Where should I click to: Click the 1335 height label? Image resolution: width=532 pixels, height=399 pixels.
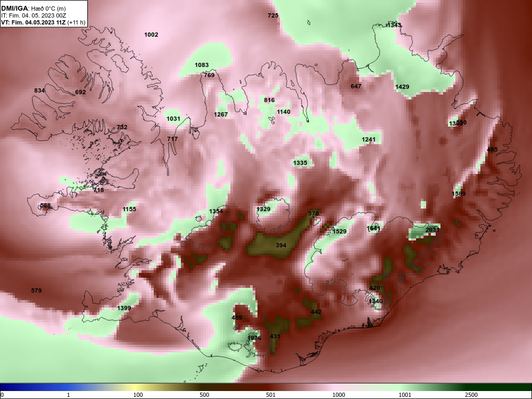[300, 163]
